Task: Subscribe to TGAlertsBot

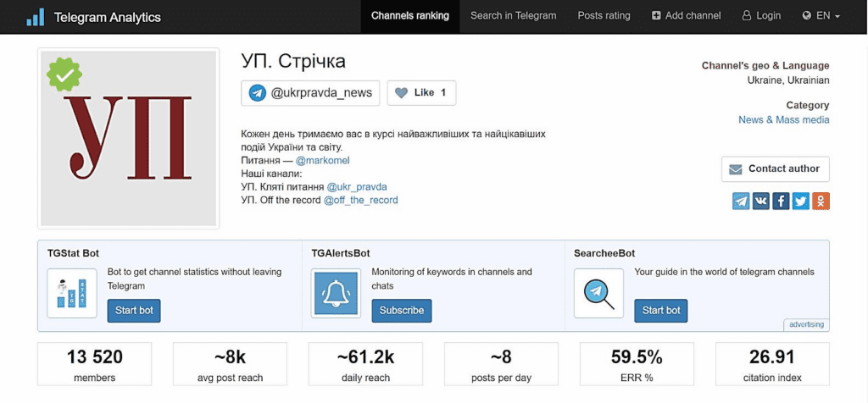Action: [401, 311]
